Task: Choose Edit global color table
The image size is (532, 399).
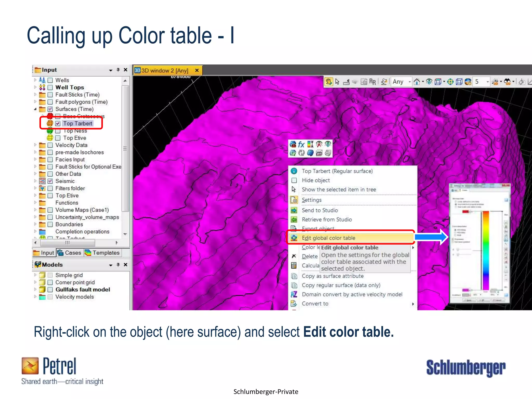Action: [328, 238]
